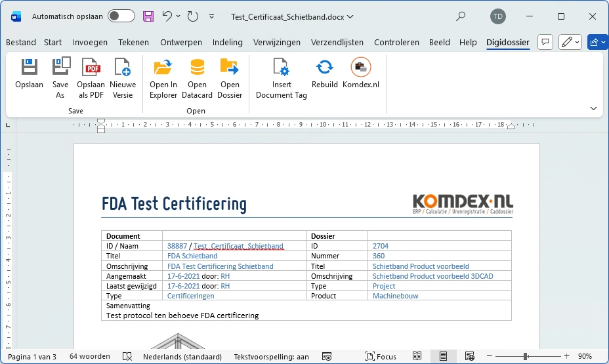Viewport: 609px width, 364px height.
Task: Export with Opslaan als PDF icon
Action: pyautogui.click(x=91, y=67)
